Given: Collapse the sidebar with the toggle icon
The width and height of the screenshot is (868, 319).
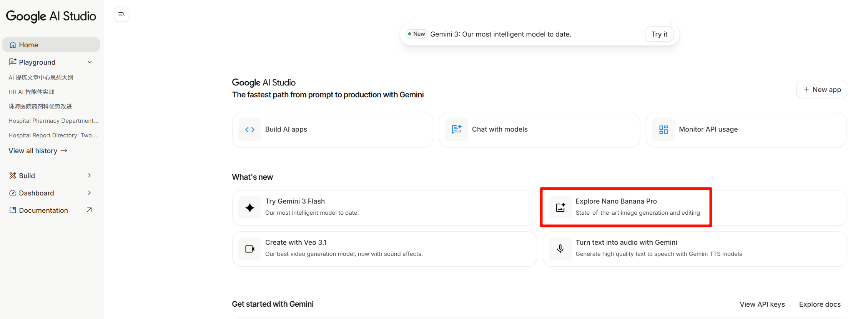Looking at the screenshot, I should [x=121, y=14].
